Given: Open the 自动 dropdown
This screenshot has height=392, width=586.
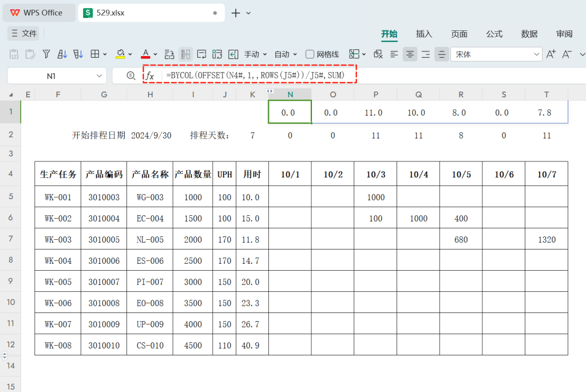Looking at the screenshot, I should (x=286, y=54).
